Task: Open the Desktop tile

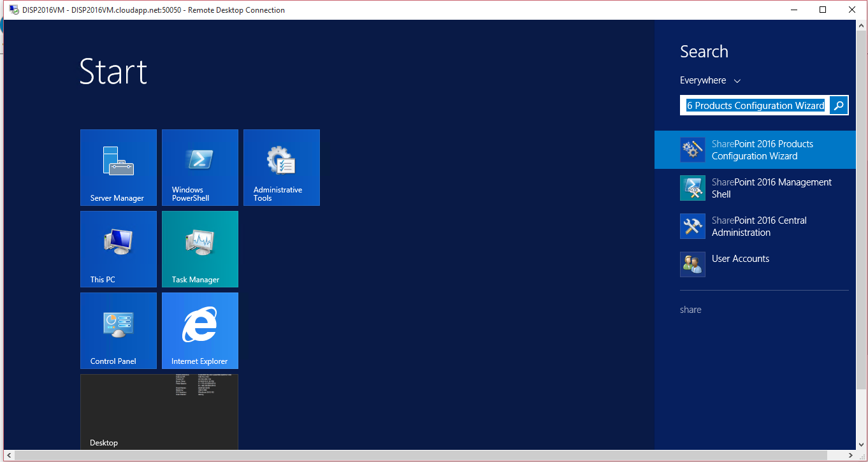Action: [159, 412]
